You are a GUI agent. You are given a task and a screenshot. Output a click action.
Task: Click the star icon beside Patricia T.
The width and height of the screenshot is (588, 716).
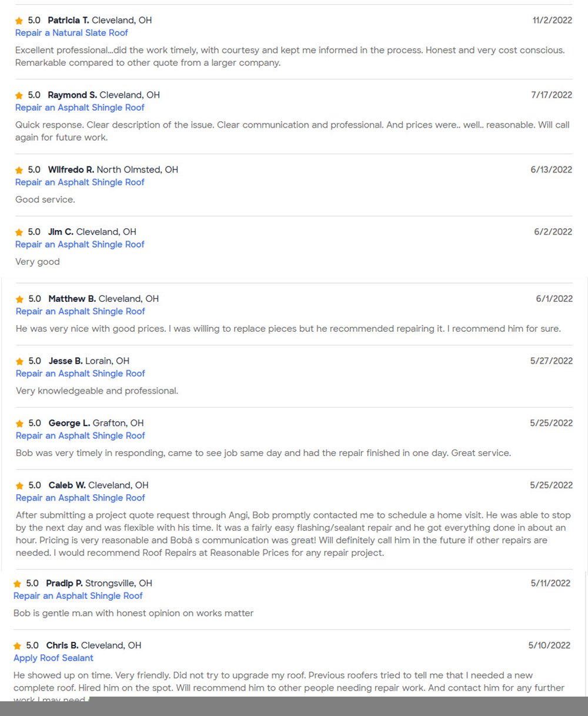19,21
